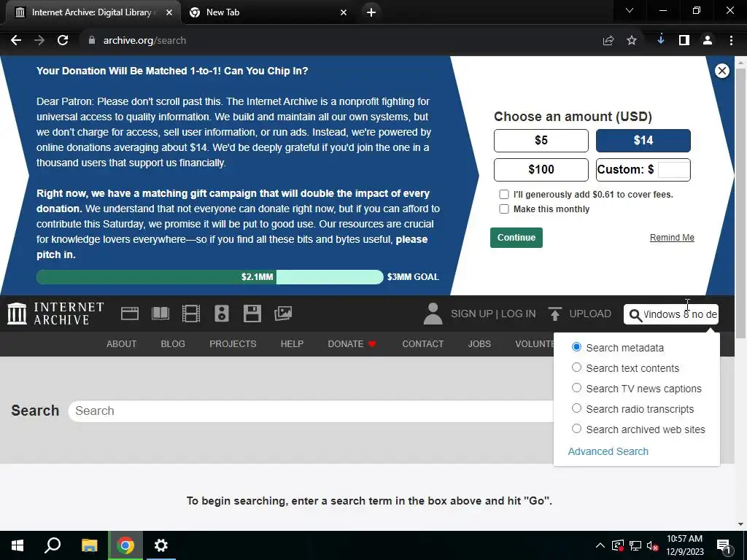Select the Search archived web sites option
Screen dimensions: 747x560
(576, 429)
